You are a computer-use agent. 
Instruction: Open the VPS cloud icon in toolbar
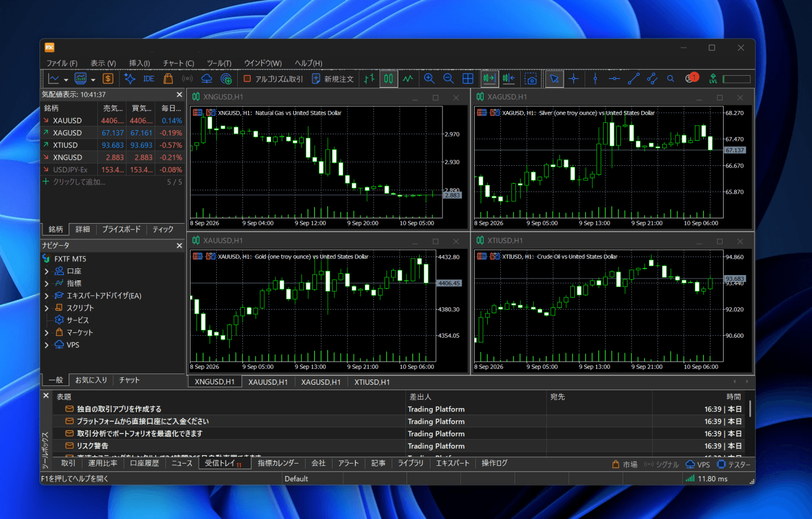pos(207,79)
